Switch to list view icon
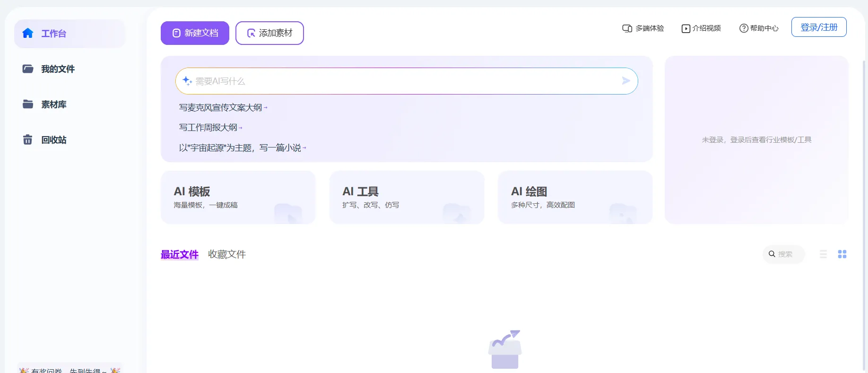This screenshot has width=868, height=373. click(823, 254)
